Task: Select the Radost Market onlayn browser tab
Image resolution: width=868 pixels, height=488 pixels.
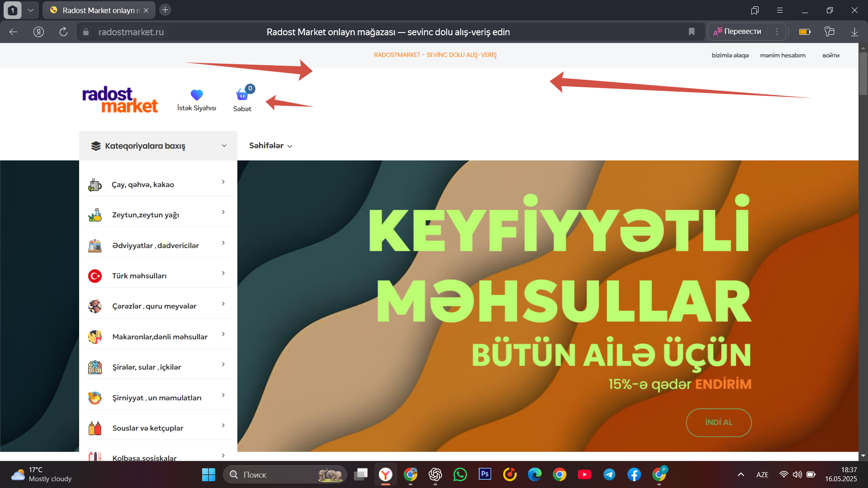Action: tap(99, 10)
